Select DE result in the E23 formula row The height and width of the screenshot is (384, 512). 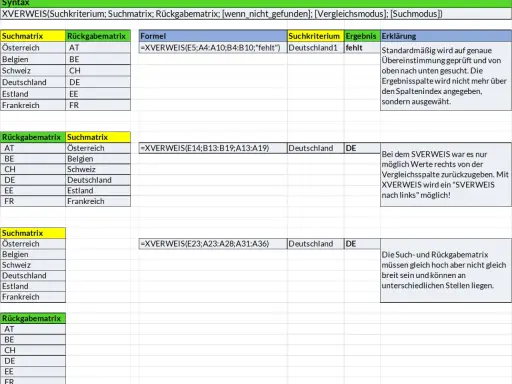(362, 244)
